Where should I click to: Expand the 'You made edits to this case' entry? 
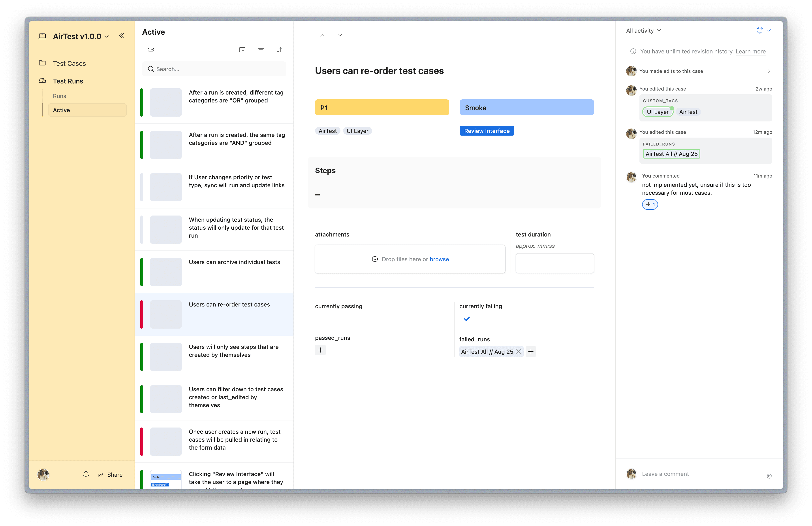click(x=768, y=71)
